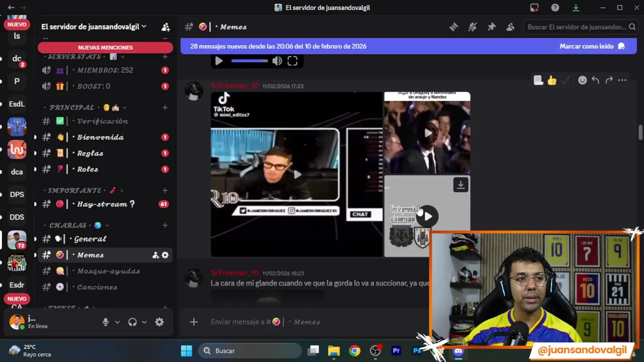Open the Threads icon in channel header
The image size is (644, 362).
tap(453, 27)
